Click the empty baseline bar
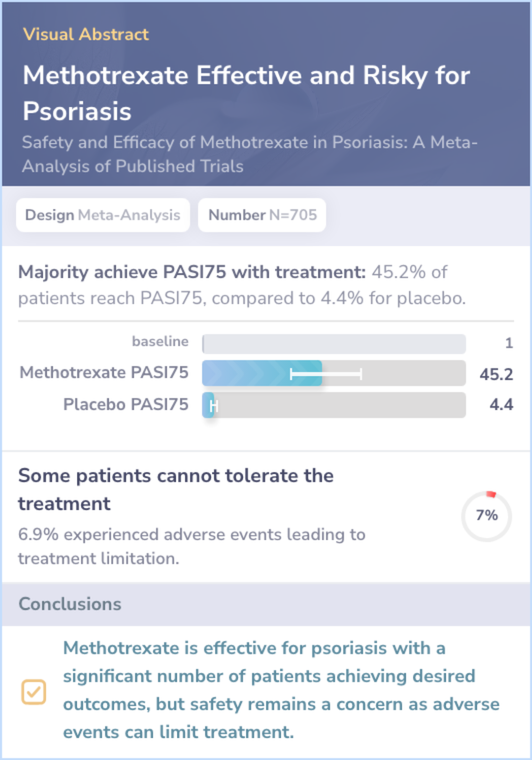Image resolution: width=532 pixels, height=760 pixels. (333, 343)
